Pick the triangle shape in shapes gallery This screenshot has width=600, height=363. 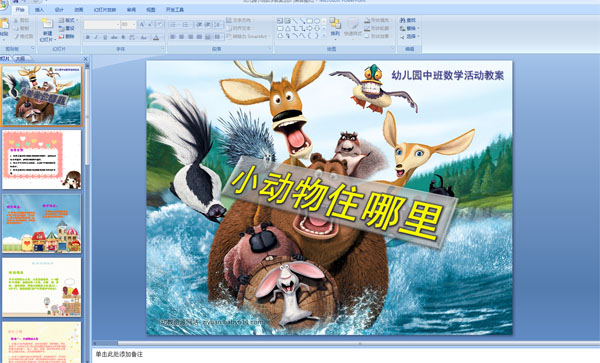pyautogui.click(x=287, y=28)
